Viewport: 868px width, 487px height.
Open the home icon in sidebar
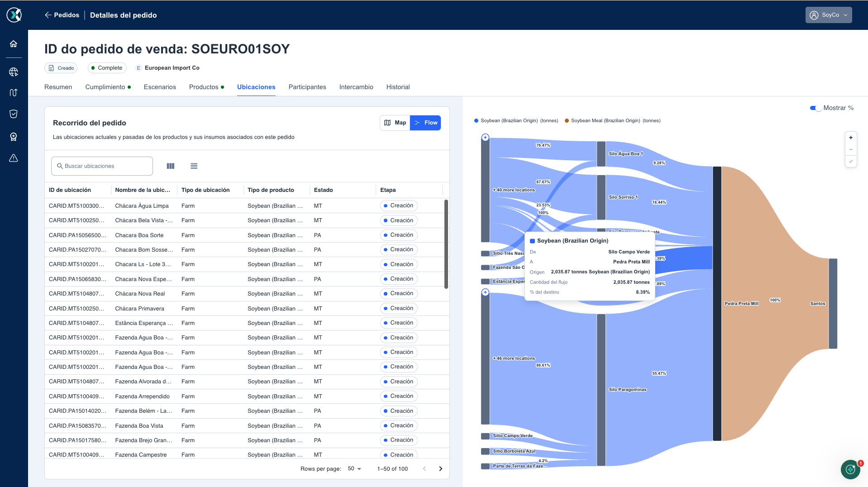tap(14, 44)
